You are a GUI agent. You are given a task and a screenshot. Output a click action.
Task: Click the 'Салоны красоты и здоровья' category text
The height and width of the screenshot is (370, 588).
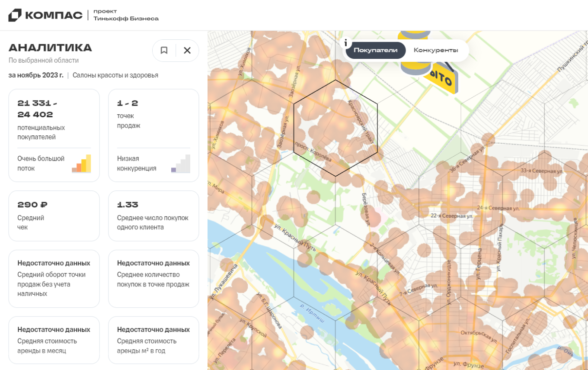tap(115, 75)
